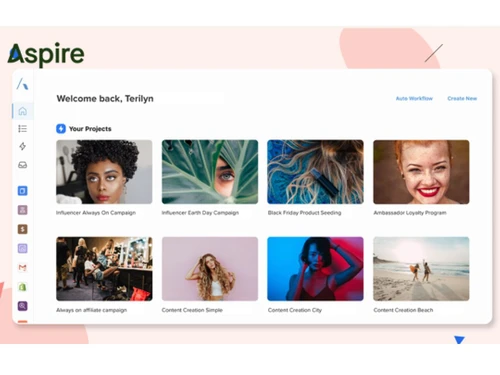Click the "Black Friday Product Seeding" label
This screenshot has width=500, height=375.
click(x=304, y=213)
